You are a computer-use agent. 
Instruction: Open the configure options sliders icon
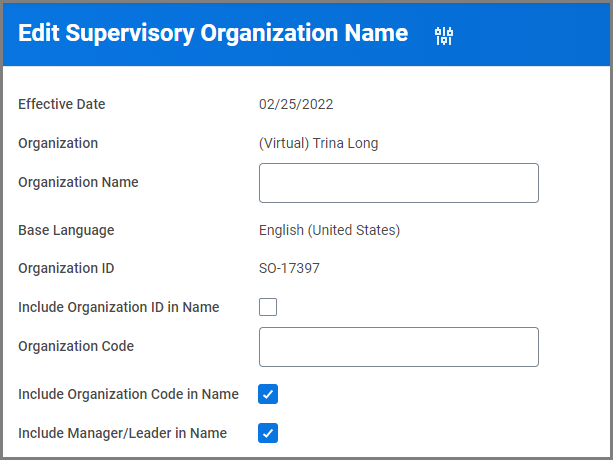tap(444, 36)
